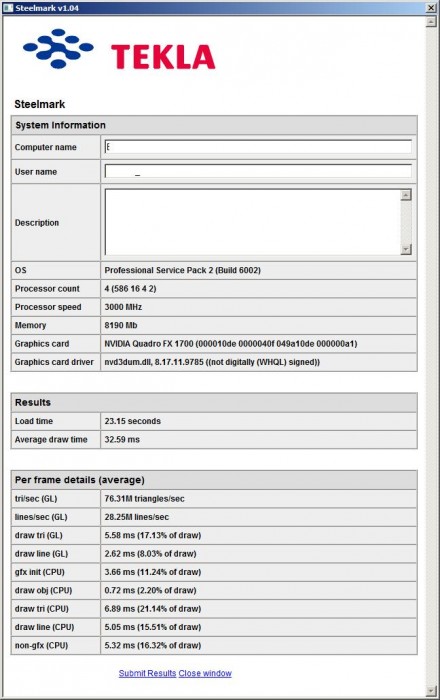Click the Average draw time value

[x=122, y=439]
